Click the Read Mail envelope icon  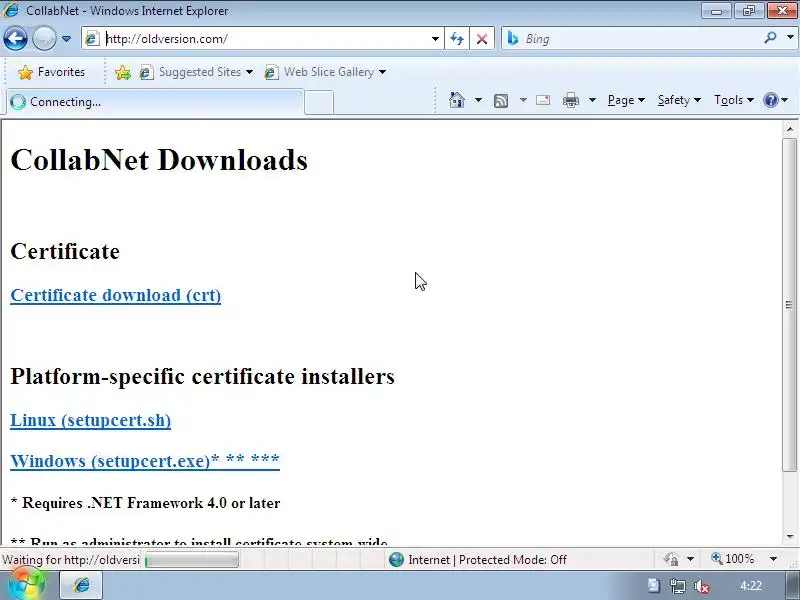[x=543, y=100]
